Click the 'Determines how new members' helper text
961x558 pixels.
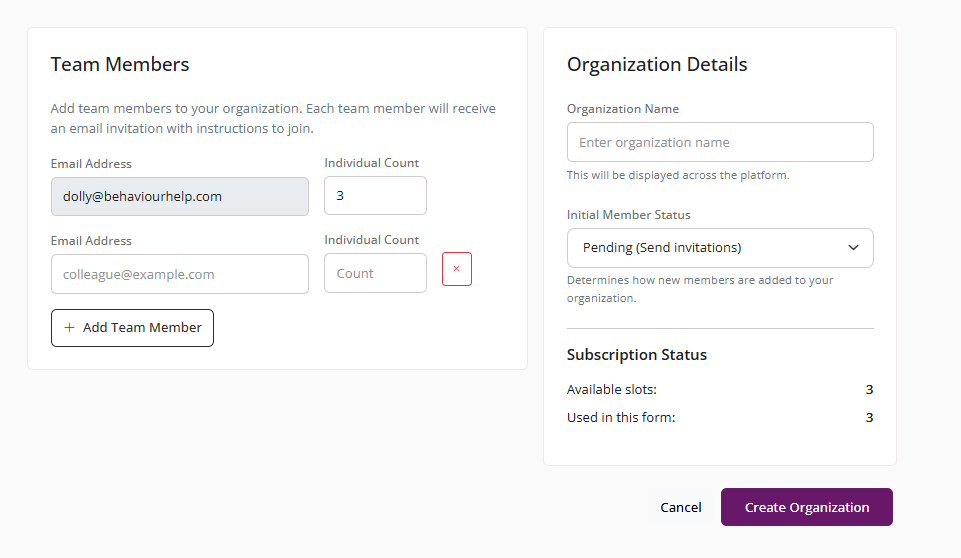click(700, 289)
